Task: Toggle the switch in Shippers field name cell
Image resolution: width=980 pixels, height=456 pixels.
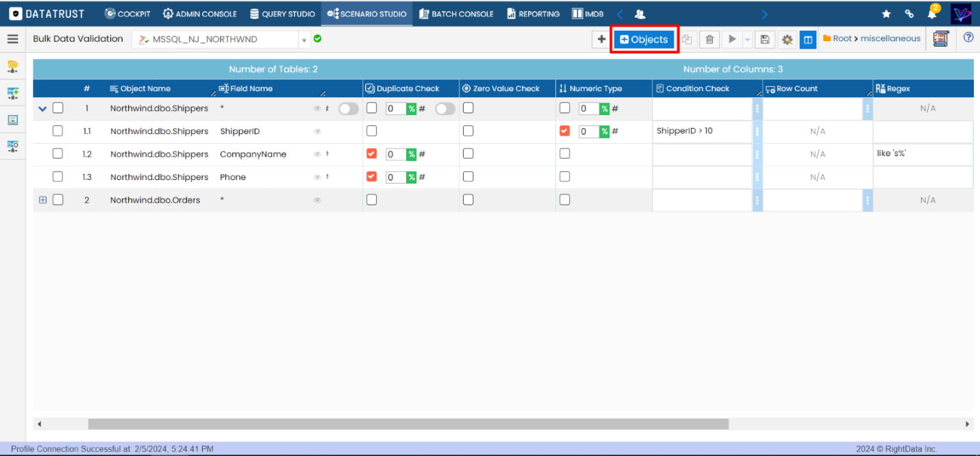Action: tap(349, 109)
